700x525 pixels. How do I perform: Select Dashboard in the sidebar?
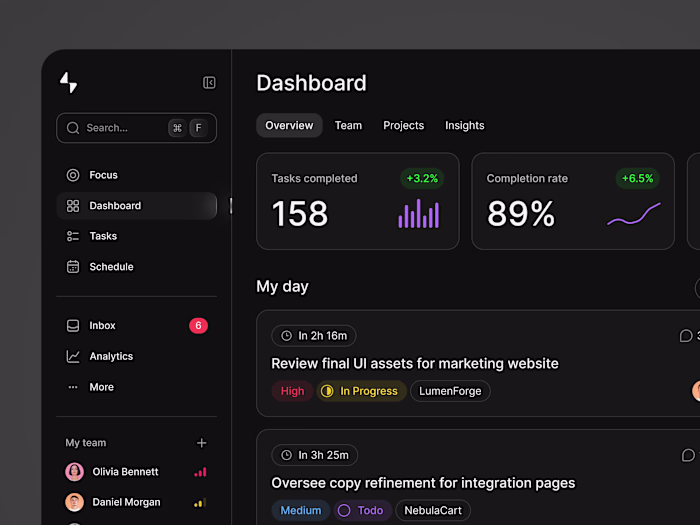coord(137,206)
